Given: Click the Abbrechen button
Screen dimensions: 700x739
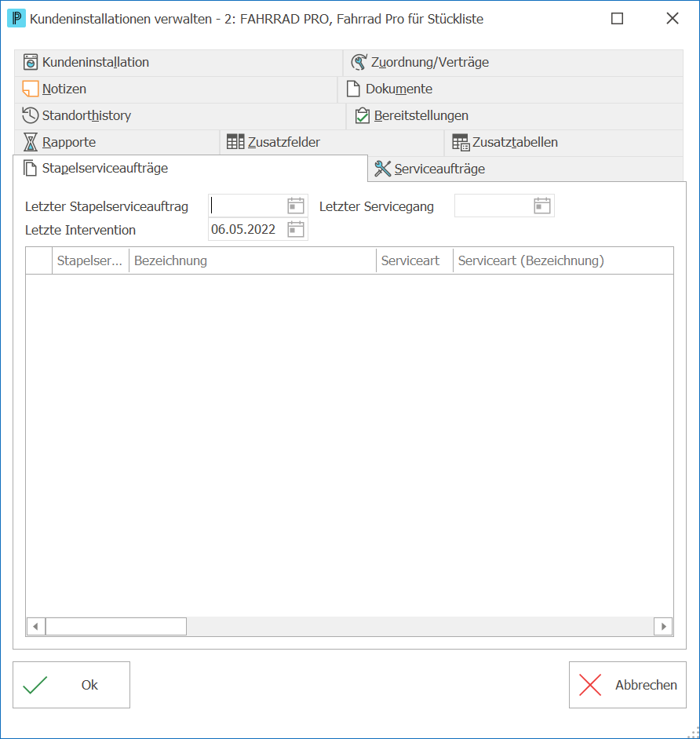Looking at the screenshot, I should click(x=627, y=685).
